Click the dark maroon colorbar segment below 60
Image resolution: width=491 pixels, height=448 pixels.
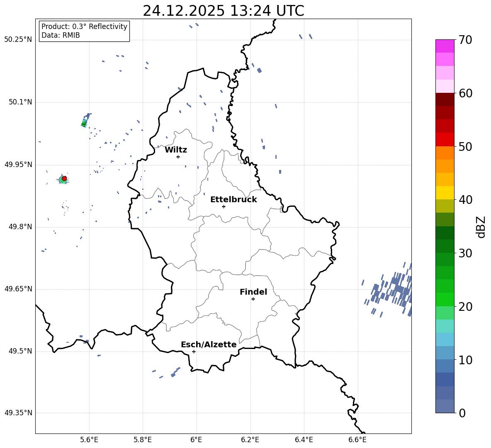tap(445, 99)
